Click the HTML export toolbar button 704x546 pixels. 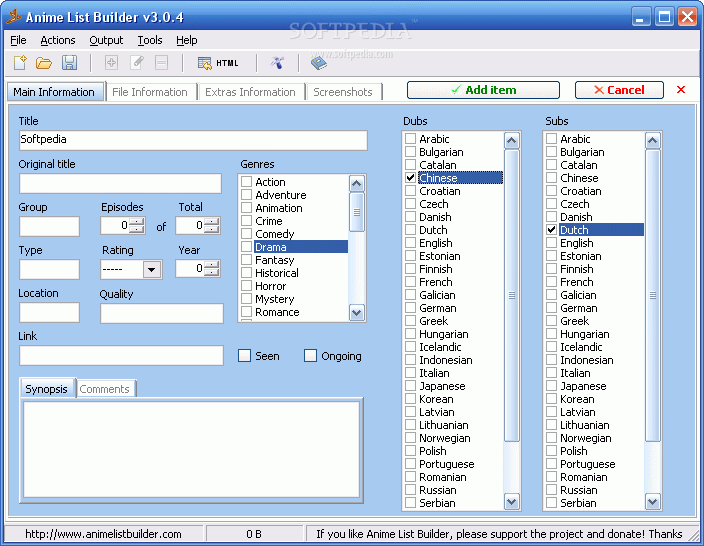[218, 63]
